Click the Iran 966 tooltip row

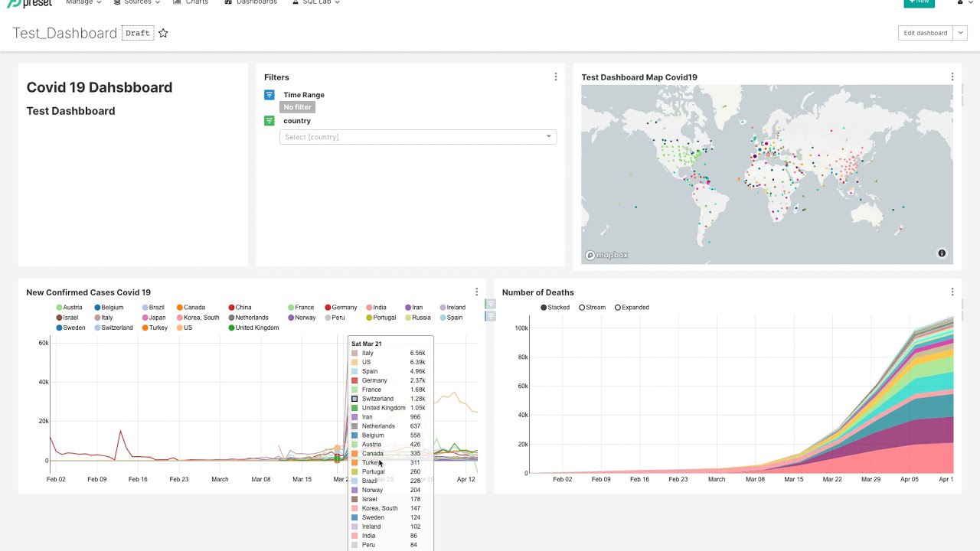tap(388, 417)
